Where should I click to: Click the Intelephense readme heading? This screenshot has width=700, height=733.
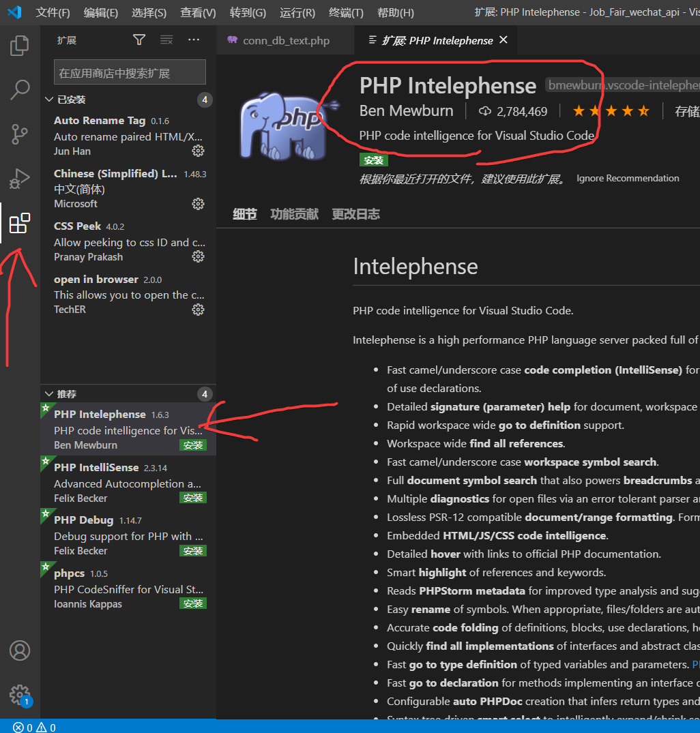[x=415, y=267]
